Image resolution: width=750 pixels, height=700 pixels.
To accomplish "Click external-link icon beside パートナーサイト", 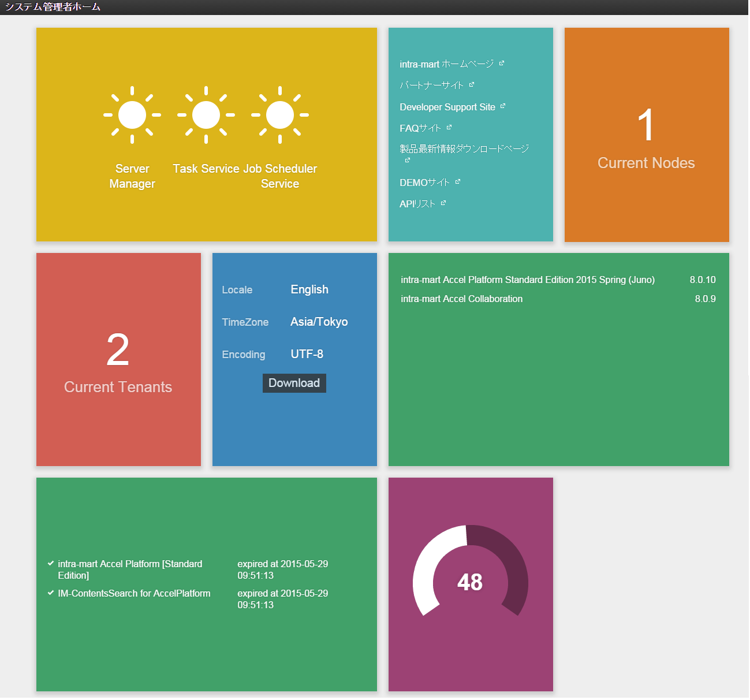I will [x=472, y=84].
